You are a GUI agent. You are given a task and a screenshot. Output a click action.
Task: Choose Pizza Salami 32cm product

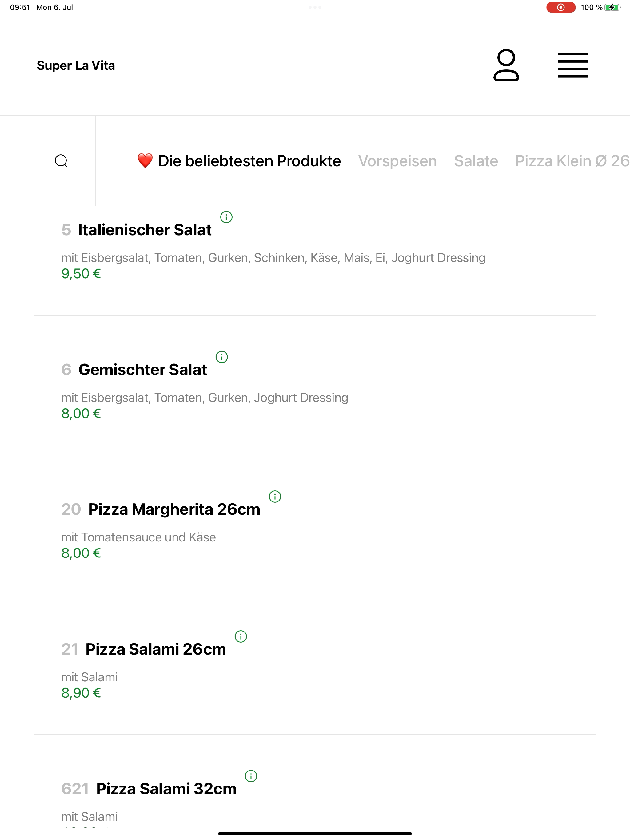[x=315, y=782]
